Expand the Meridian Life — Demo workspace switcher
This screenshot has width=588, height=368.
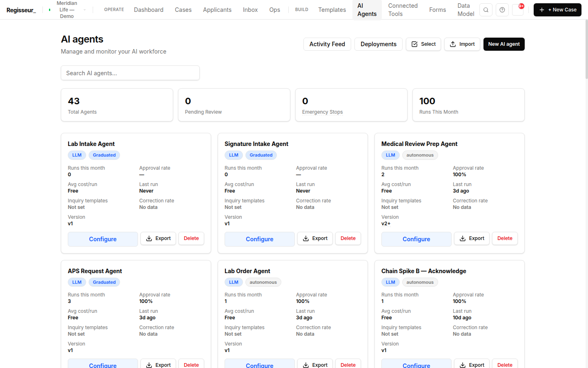(67, 10)
